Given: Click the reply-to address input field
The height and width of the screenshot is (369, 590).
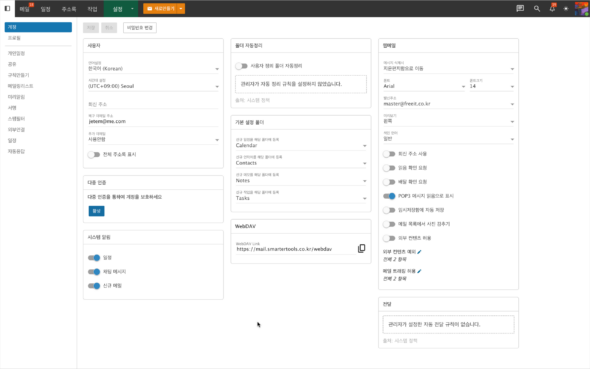Looking at the screenshot, I should click(153, 104).
